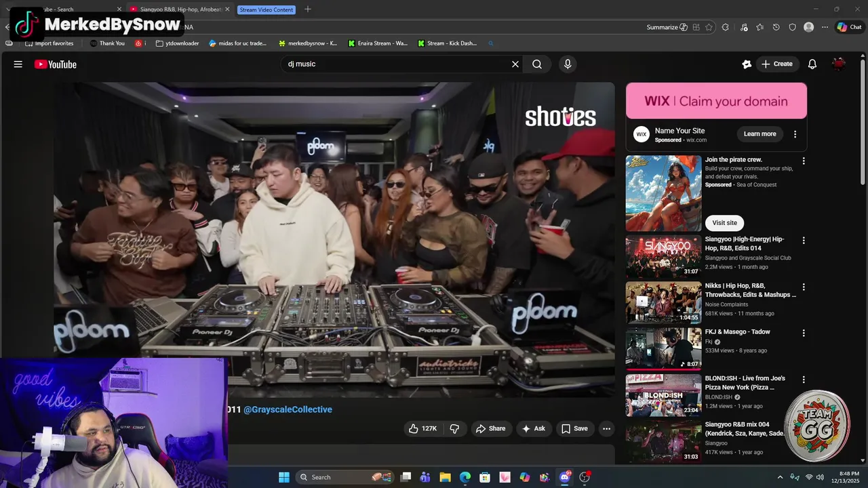
Task: Open 'Import favorites' bookmark
Action: click(x=49, y=43)
